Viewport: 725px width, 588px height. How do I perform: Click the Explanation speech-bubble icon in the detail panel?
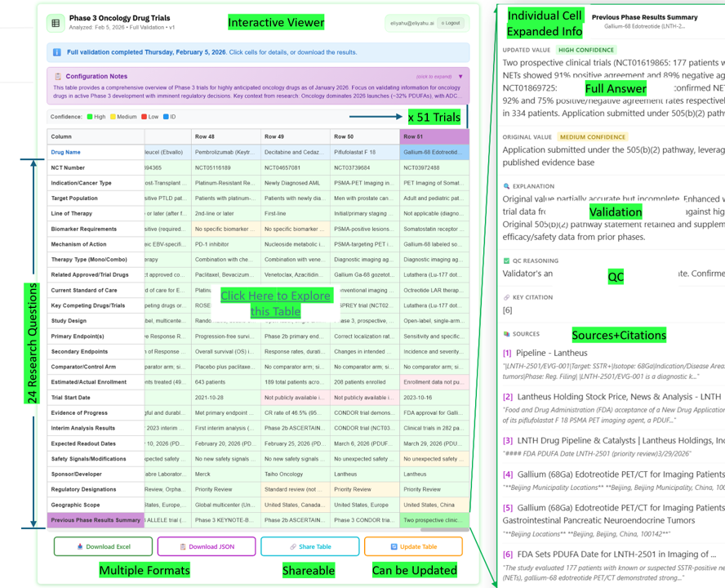505,186
